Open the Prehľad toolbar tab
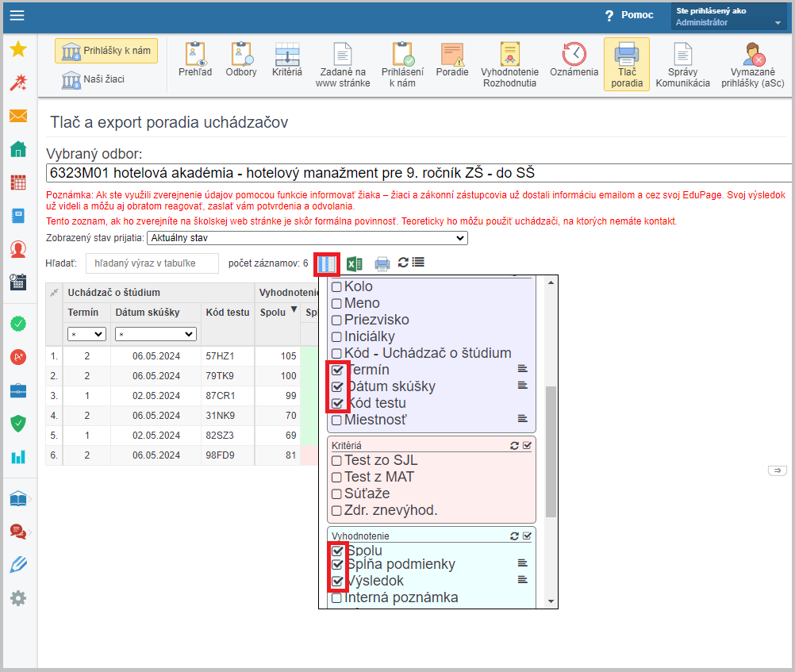The height and width of the screenshot is (672, 795). tap(195, 60)
